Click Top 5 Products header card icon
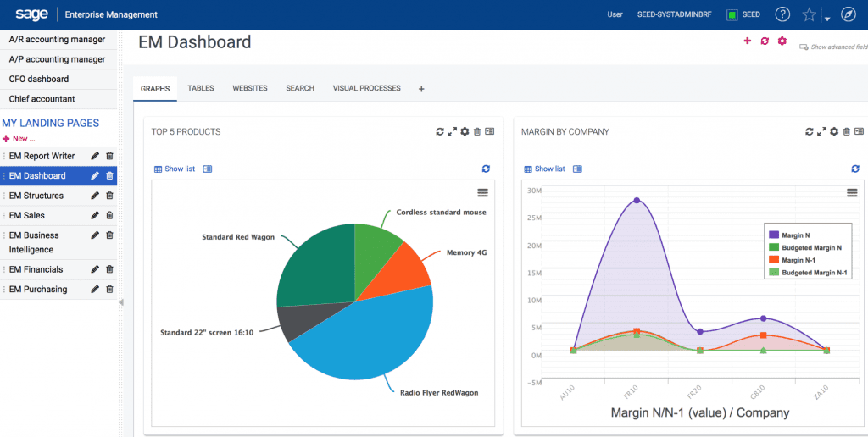868x437 pixels. click(x=489, y=131)
